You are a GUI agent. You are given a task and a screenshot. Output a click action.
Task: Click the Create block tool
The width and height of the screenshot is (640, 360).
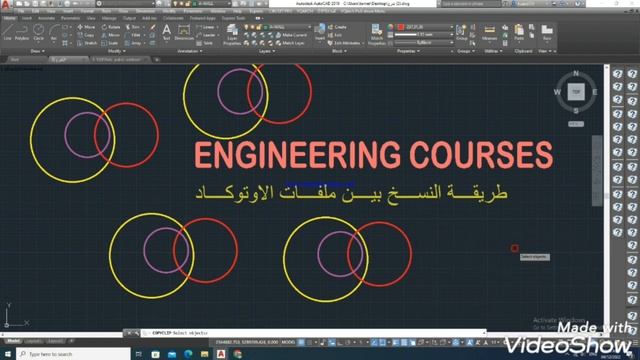337,27
